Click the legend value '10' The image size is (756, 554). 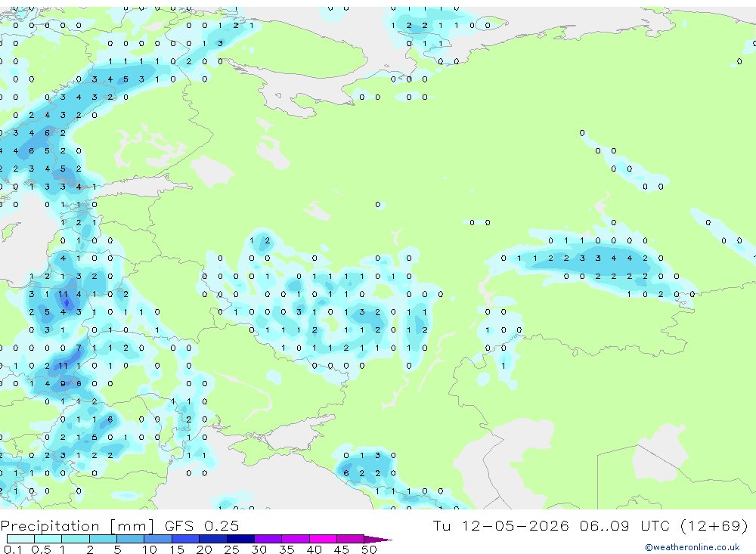pos(149,549)
